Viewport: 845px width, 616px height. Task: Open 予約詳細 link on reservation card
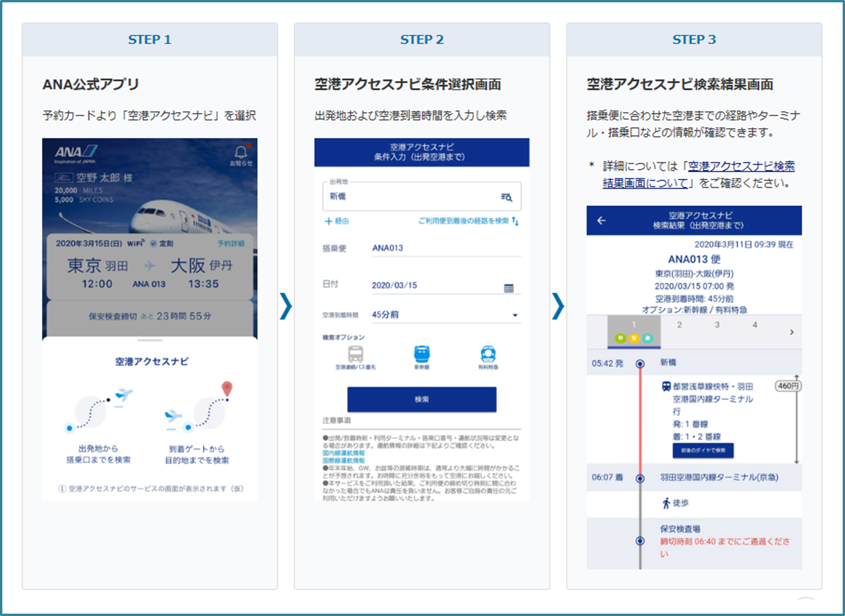(x=231, y=244)
